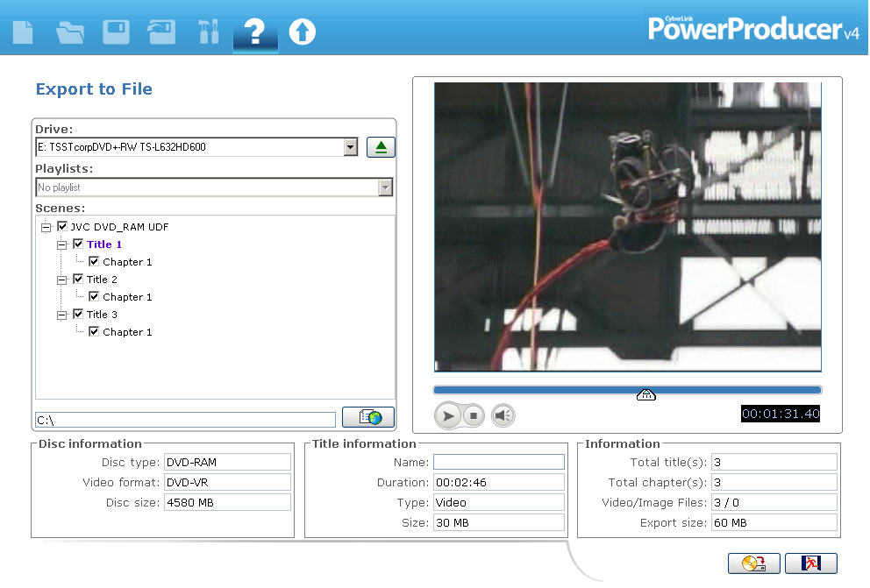Uncheck Chapter 1 under Title 1
The image size is (870, 588).
[x=94, y=261]
